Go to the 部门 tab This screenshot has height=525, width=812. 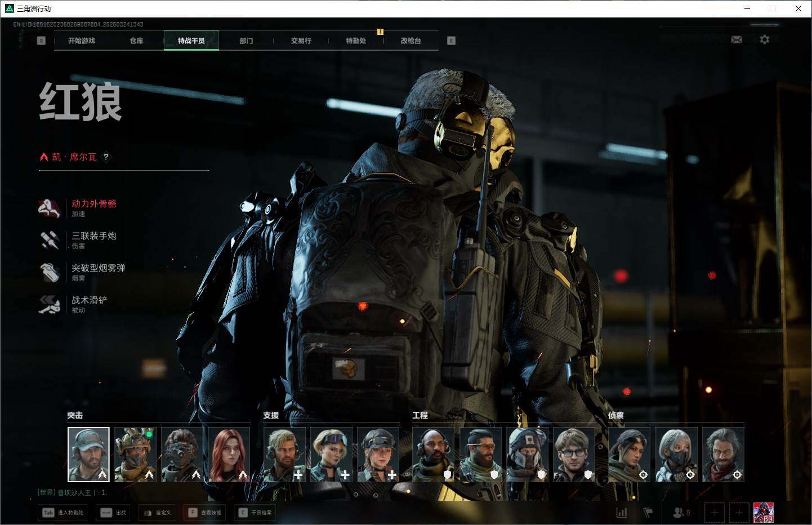tap(246, 41)
